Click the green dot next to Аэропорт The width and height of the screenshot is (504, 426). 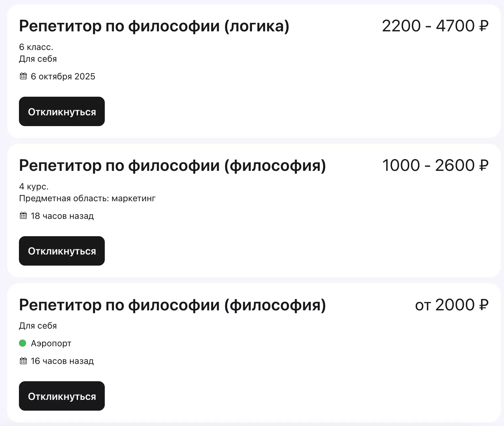tap(23, 343)
